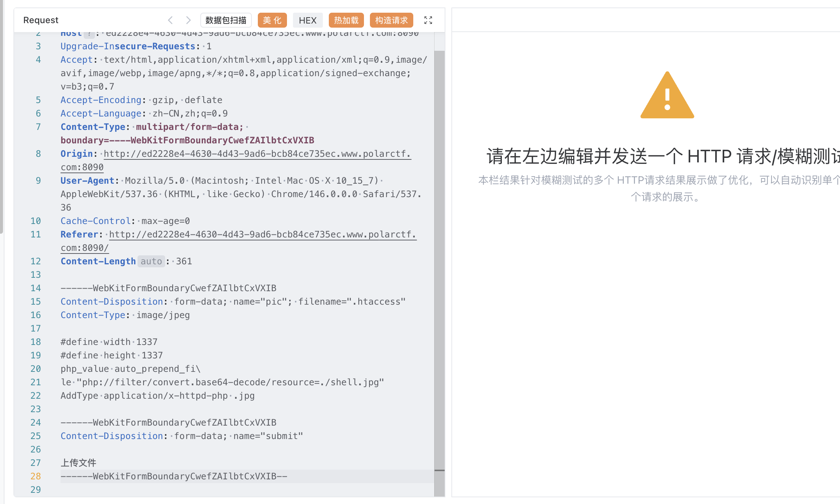Screen dimensions: 840x504
Task: Click filename=".htaccess" in Content-Disposition line
Action: click(x=352, y=302)
